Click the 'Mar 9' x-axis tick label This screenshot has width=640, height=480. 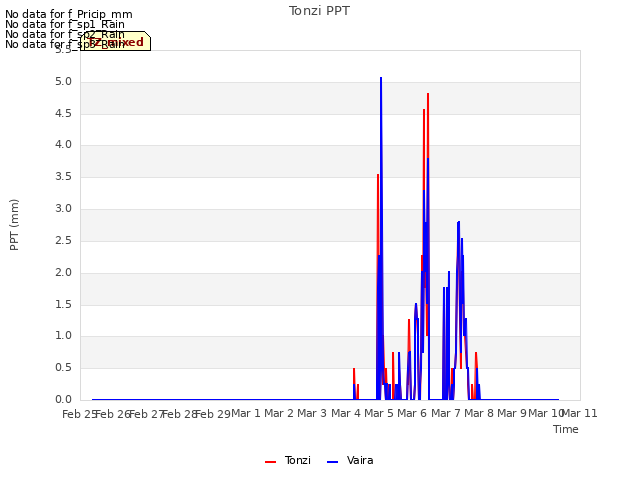512,413
